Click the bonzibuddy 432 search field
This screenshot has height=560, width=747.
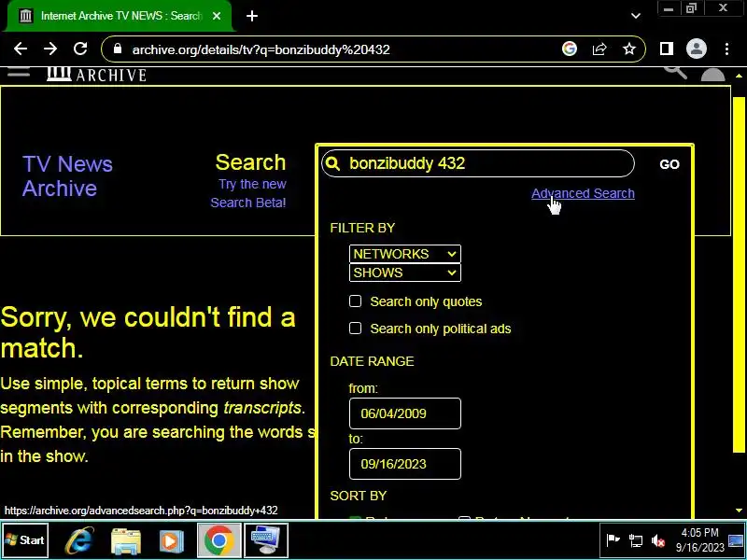[x=478, y=163]
